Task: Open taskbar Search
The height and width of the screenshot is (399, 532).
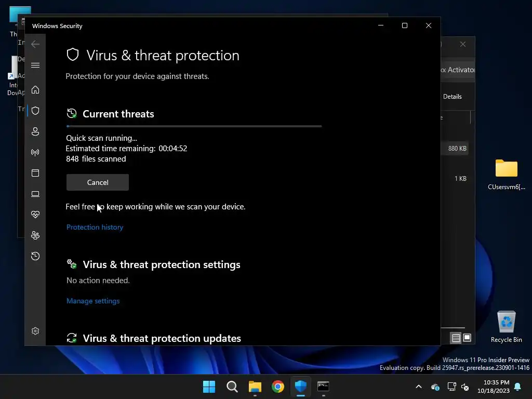Action: tap(232, 387)
